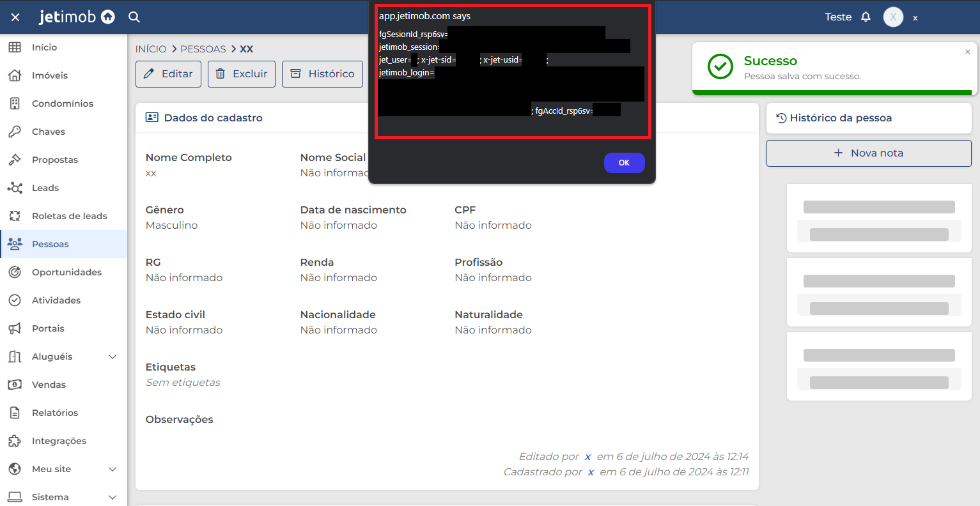The image size is (980, 506).
Task: Click the Vendas money icon
Action: click(x=15, y=385)
